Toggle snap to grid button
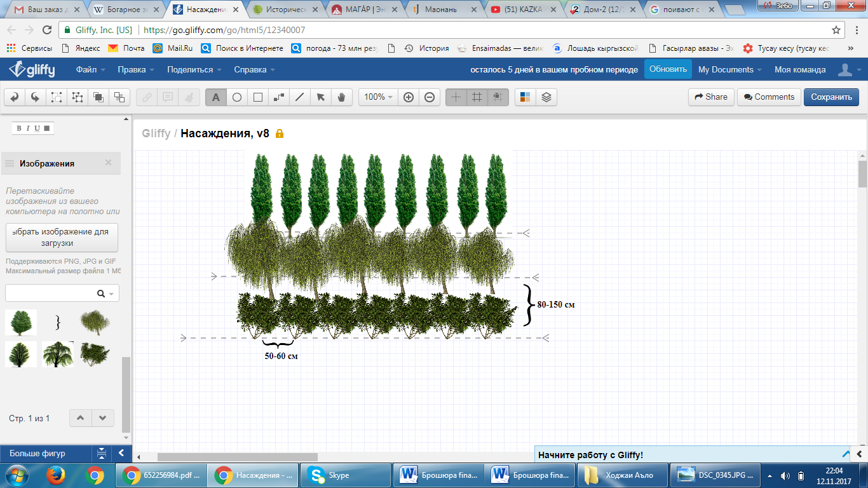 [498, 97]
